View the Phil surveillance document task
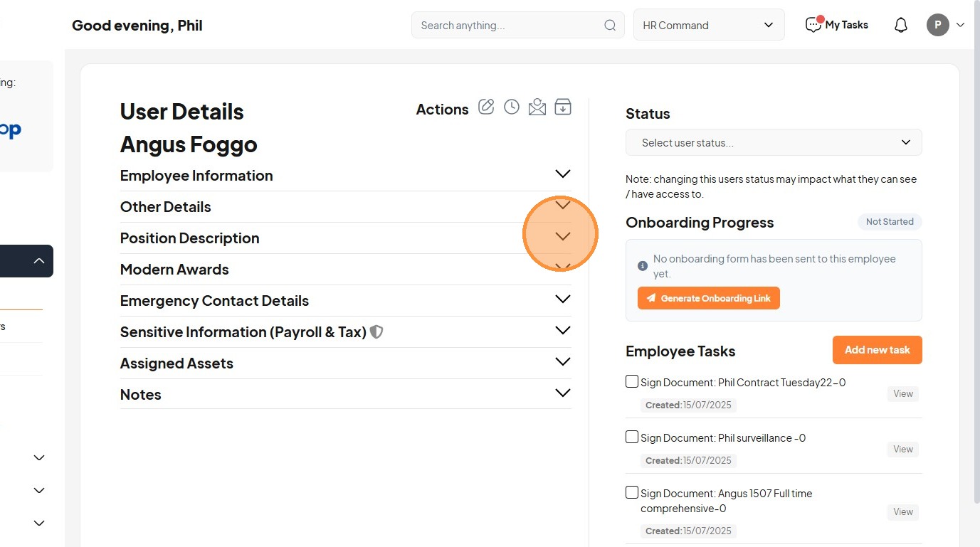Image resolution: width=980 pixels, height=547 pixels. [903, 450]
